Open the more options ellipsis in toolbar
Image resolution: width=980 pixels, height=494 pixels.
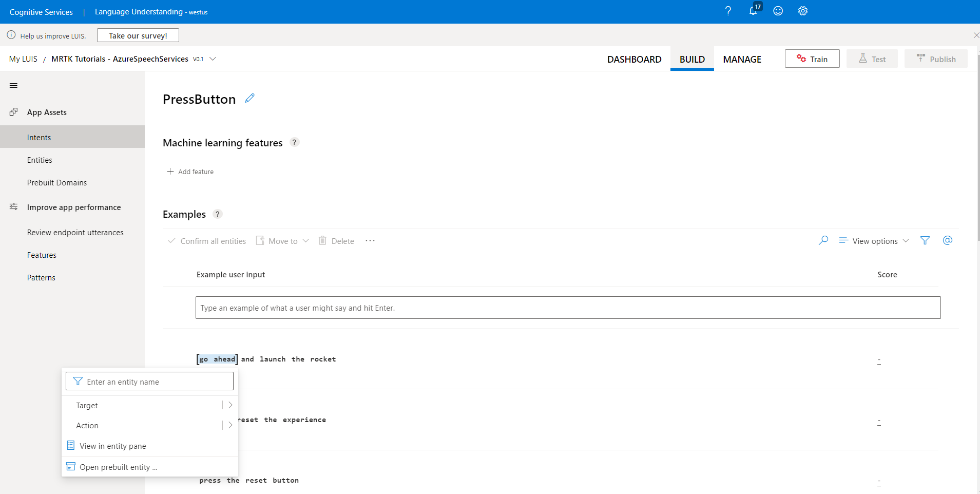(x=370, y=241)
